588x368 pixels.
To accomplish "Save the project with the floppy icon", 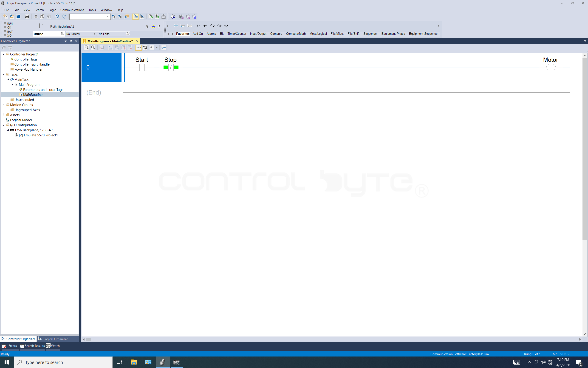I will tap(18, 17).
